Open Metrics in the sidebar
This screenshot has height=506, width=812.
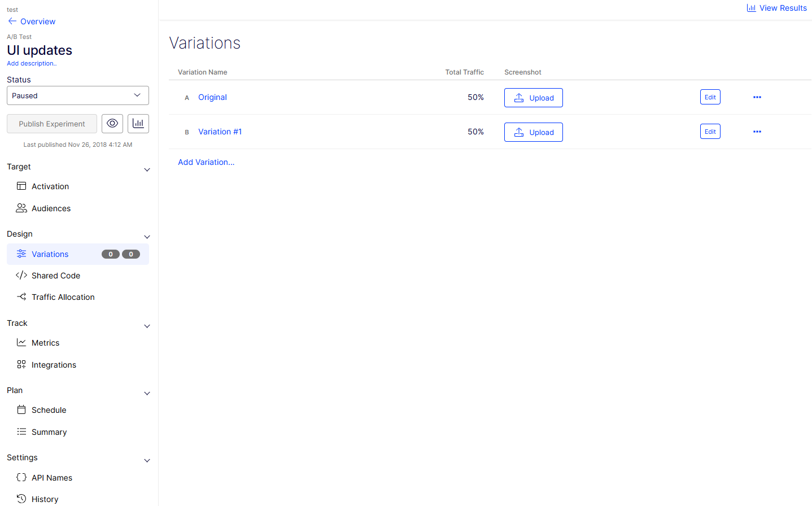tap(45, 343)
